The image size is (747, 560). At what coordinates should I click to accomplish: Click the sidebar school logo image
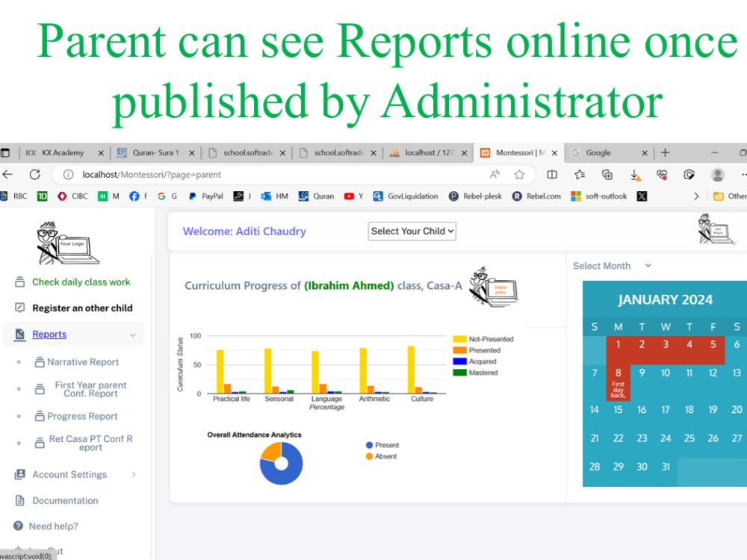pyautogui.click(x=67, y=243)
